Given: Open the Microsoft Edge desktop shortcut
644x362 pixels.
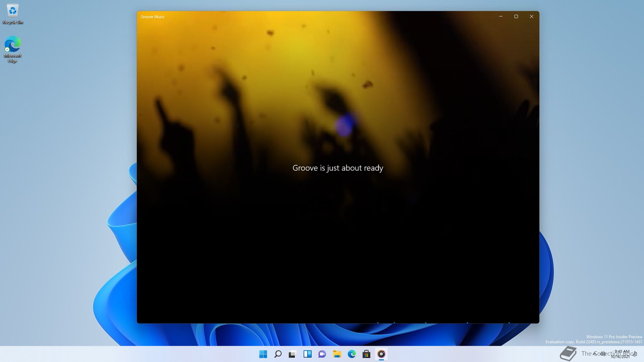Looking at the screenshot, I should [13, 49].
